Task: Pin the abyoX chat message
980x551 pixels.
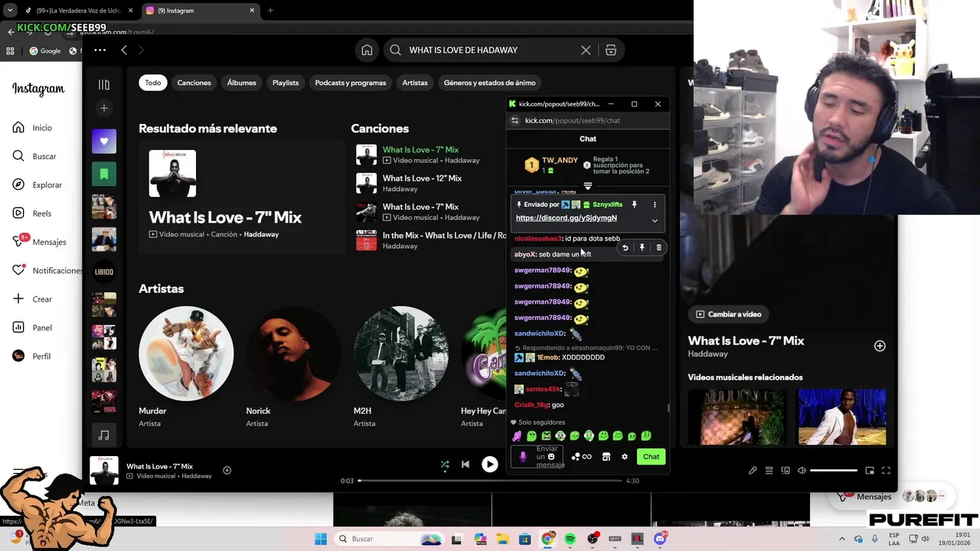Action: coord(642,248)
